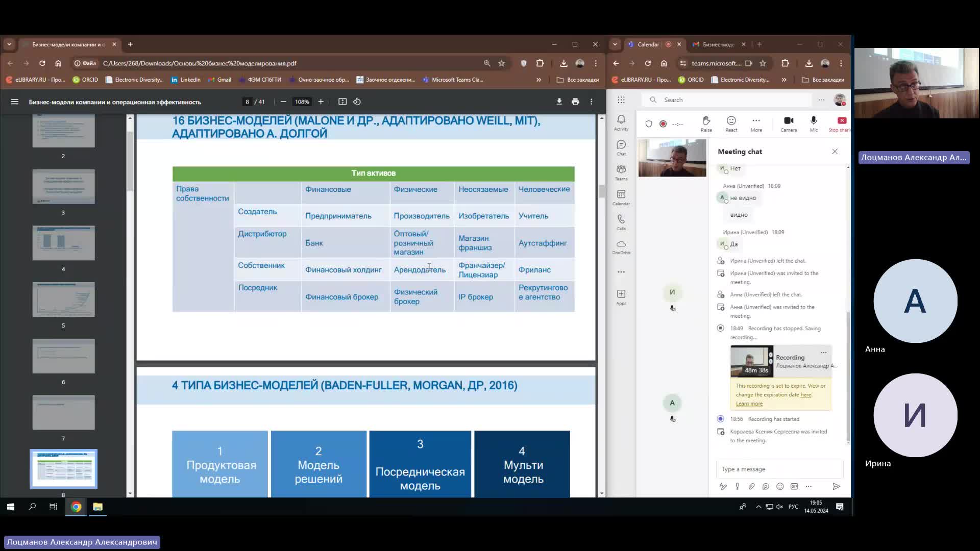Open Teams section in Teams sidebar
Viewport: 980px width, 551px height.
tap(621, 172)
